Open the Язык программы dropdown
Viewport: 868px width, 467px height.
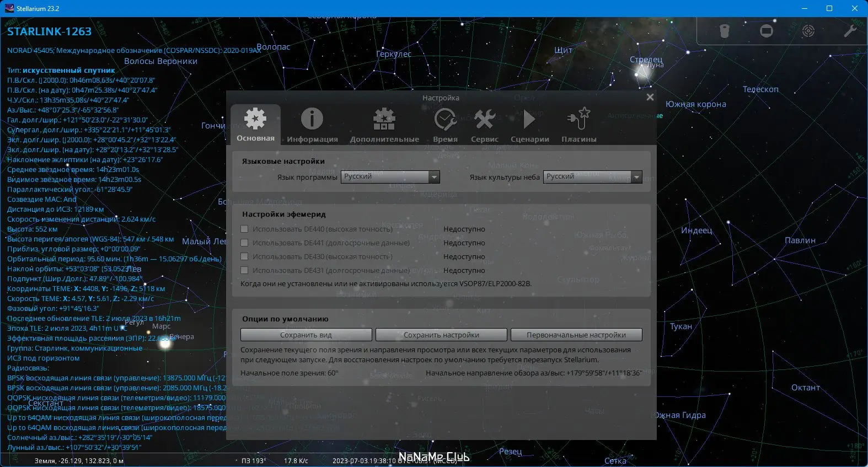[x=390, y=176]
